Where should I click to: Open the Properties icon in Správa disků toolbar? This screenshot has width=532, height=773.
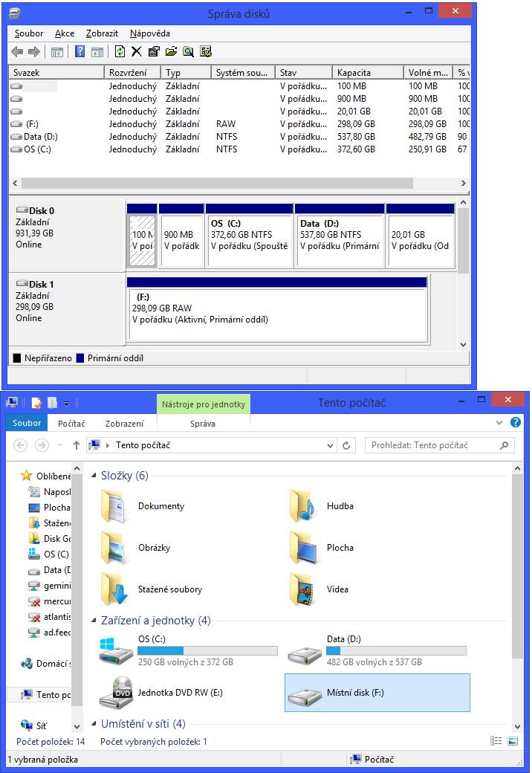pyautogui.click(x=155, y=51)
